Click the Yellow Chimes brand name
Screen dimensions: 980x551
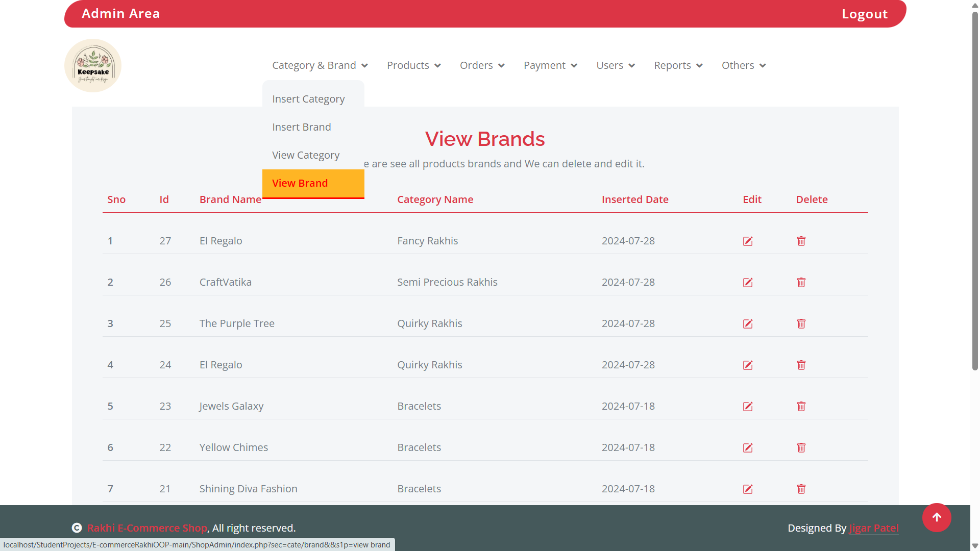[234, 447]
